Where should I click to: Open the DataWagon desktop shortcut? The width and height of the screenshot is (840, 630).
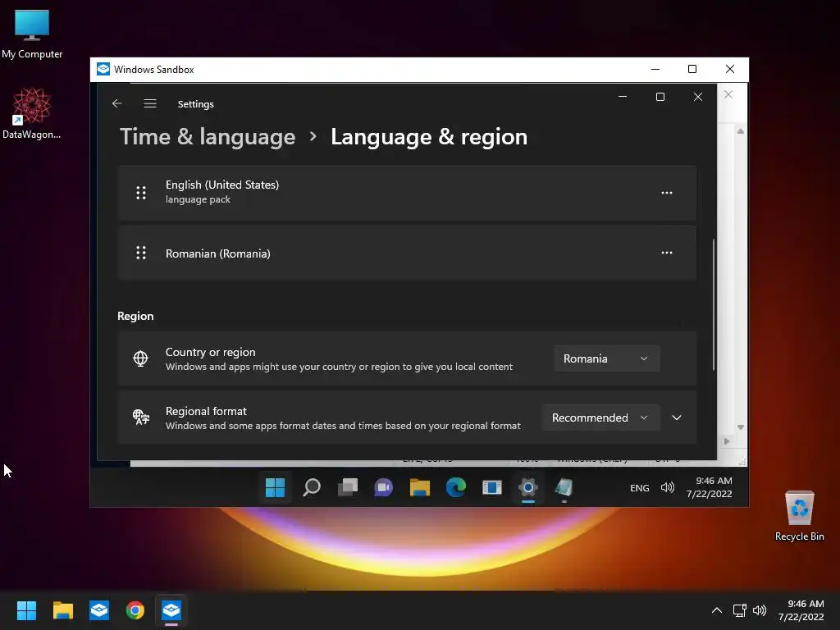32,113
